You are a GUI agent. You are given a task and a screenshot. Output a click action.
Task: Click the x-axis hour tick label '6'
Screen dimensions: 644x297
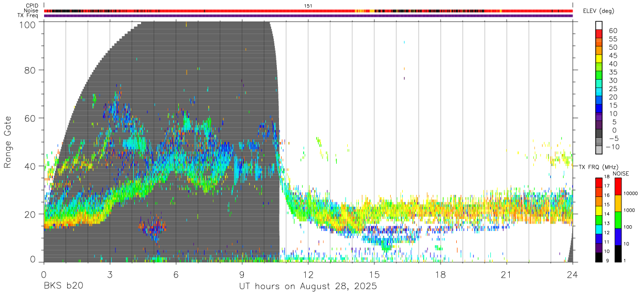(x=176, y=274)
